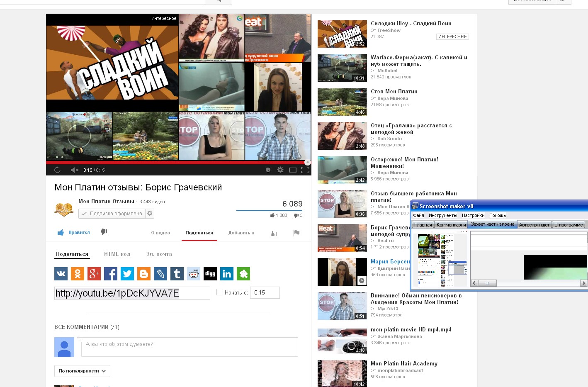Open the player settings gear
This screenshot has height=387, width=588.
pos(280,170)
